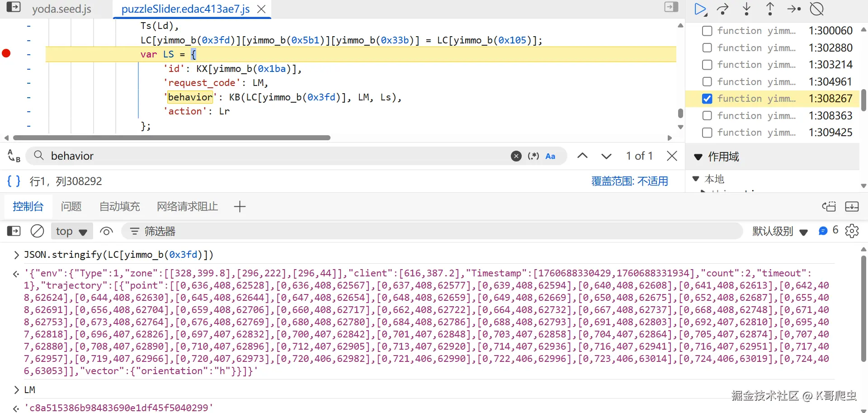Clear the search text

coord(516,156)
